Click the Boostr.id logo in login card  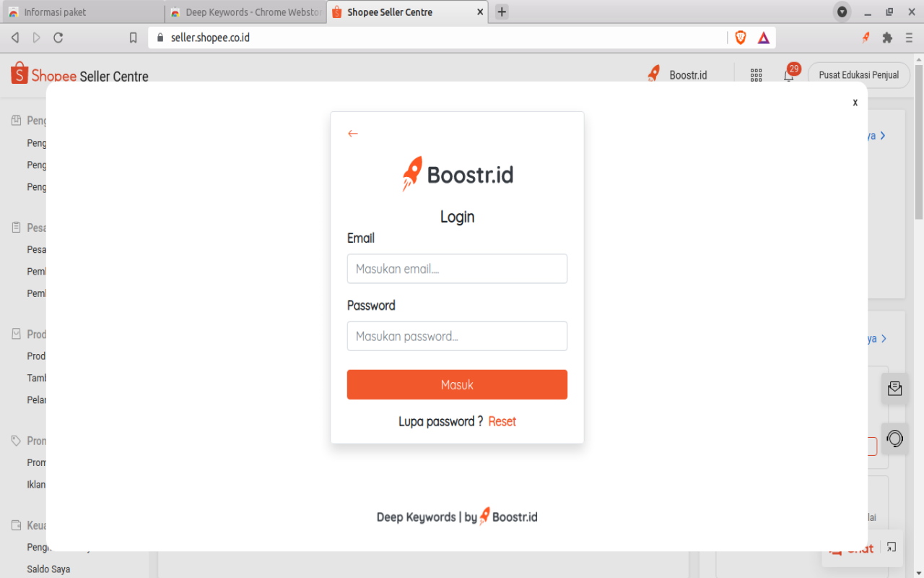click(458, 174)
